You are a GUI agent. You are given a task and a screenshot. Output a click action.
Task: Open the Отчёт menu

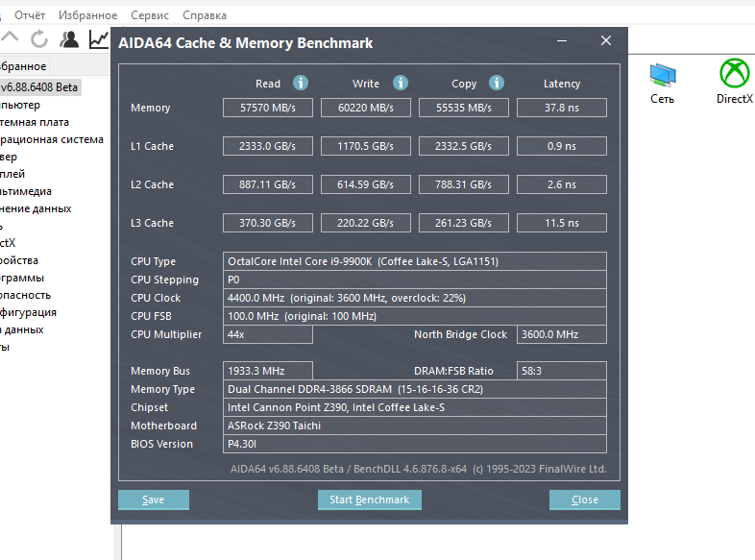click(30, 15)
